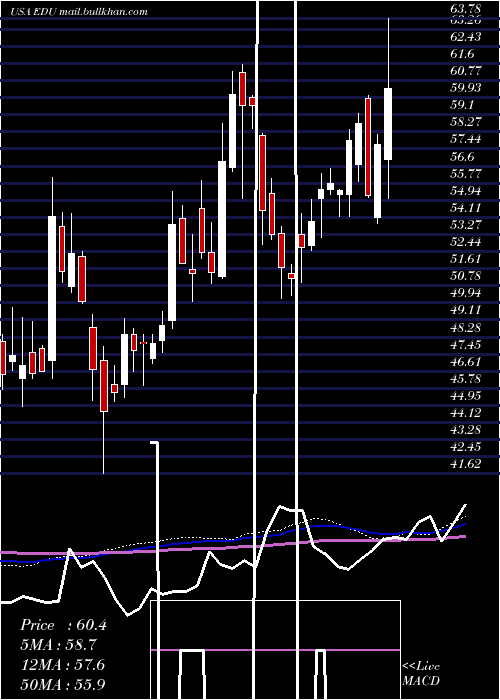
Task: Click the 62.43 price axis label
Action: coord(466,36)
